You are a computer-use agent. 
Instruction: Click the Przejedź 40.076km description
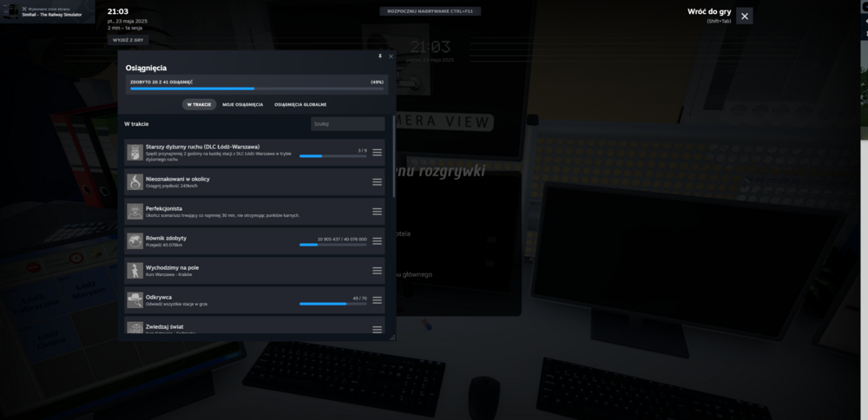[x=164, y=245]
